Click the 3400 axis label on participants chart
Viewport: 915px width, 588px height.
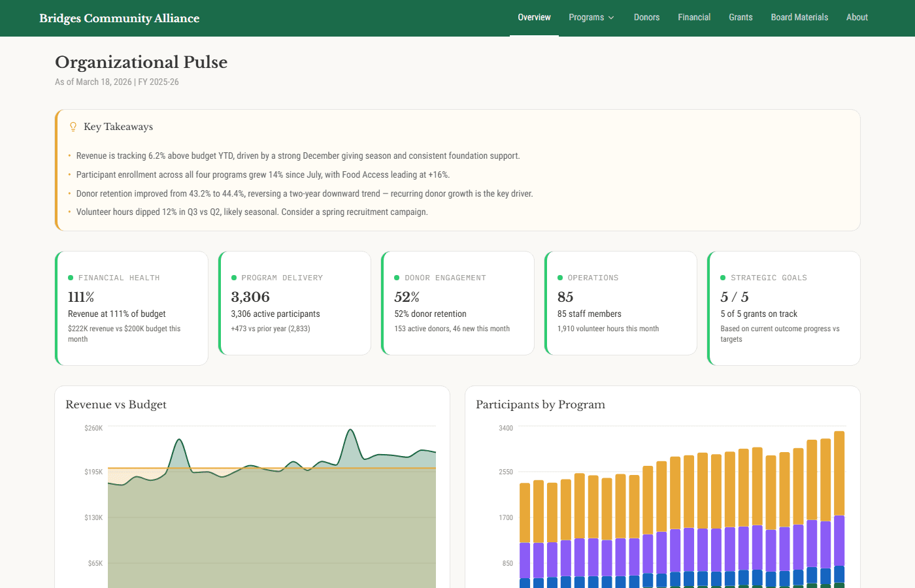[506, 428]
